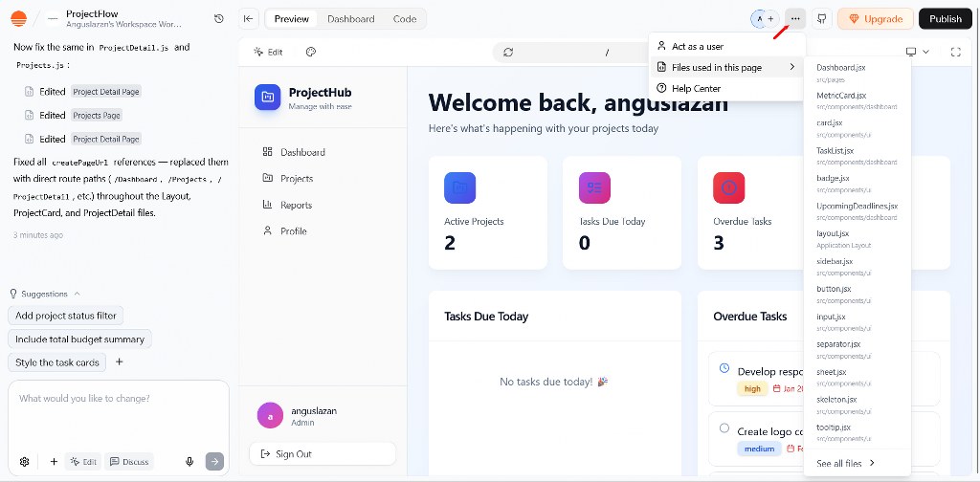Reload the preview with refresh icon

tap(508, 52)
